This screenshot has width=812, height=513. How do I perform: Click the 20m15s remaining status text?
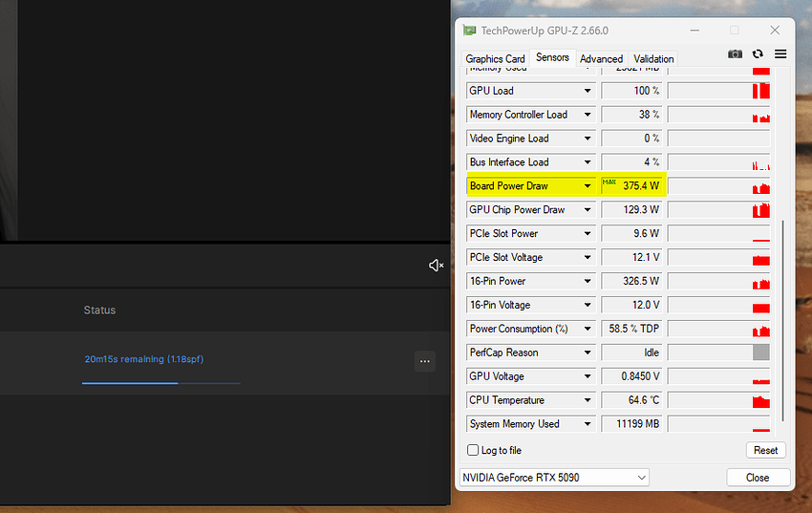[x=144, y=359]
